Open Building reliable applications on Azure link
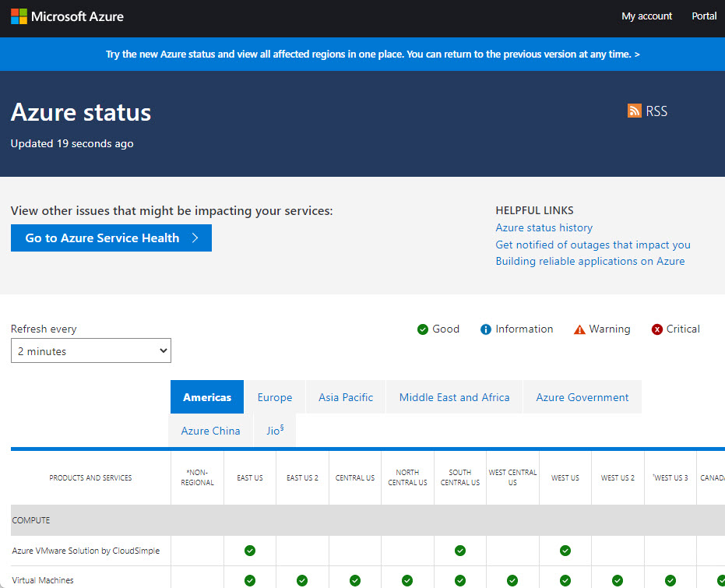The width and height of the screenshot is (725, 588). click(x=590, y=261)
